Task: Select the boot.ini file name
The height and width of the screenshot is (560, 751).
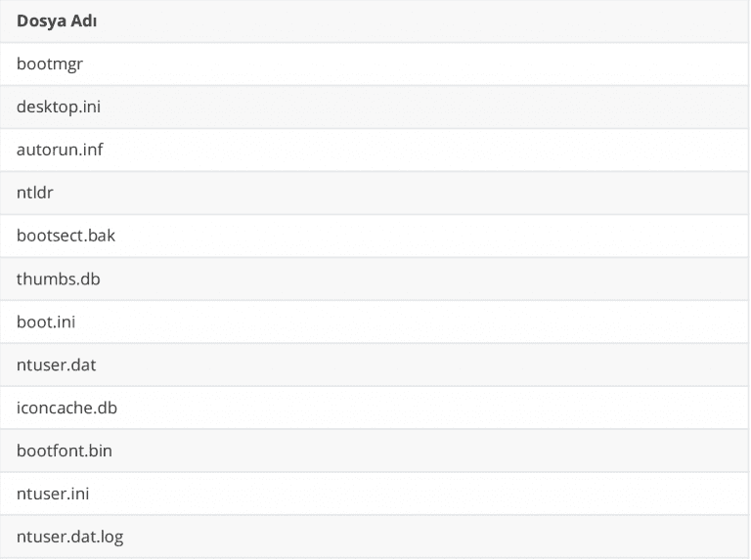Action: (46, 322)
